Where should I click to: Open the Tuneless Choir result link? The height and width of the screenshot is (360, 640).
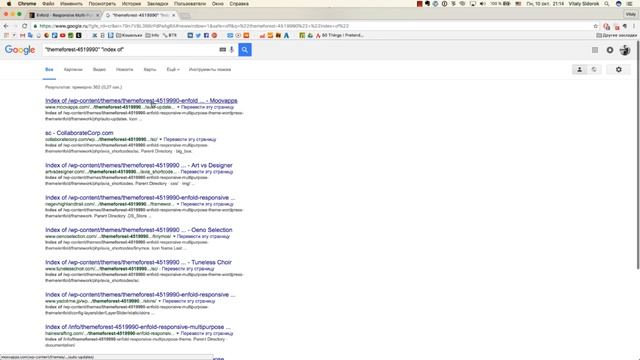tap(138, 262)
